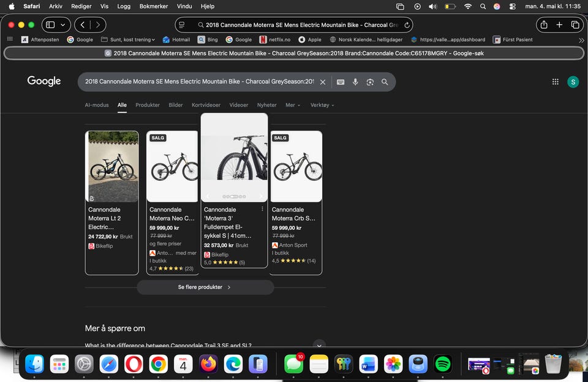
Task: Reload the page in the address bar
Action: (x=407, y=25)
